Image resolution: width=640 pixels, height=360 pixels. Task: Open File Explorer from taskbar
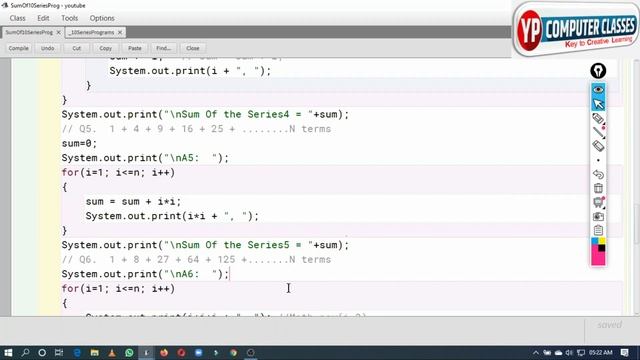[94, 353]
